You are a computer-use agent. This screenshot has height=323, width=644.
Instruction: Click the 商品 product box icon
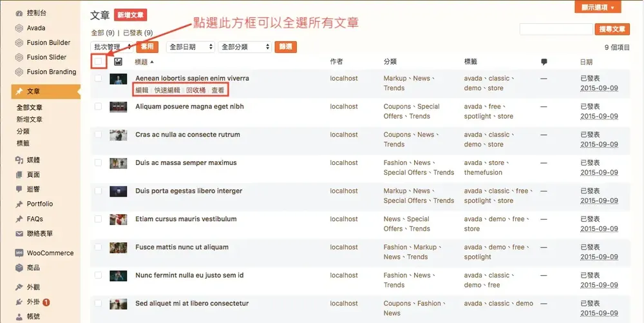pos(19,268)
